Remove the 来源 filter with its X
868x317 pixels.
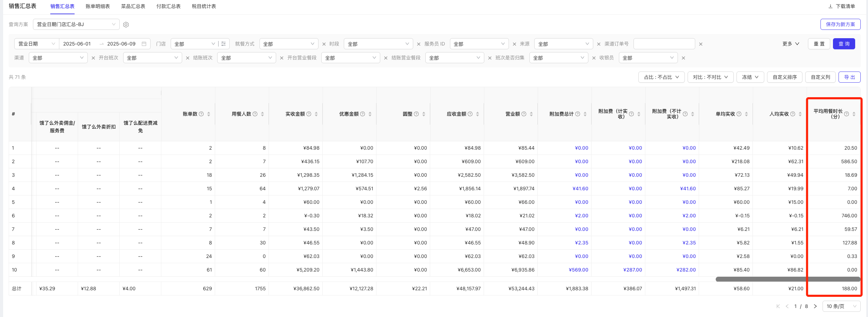(599, 44)
